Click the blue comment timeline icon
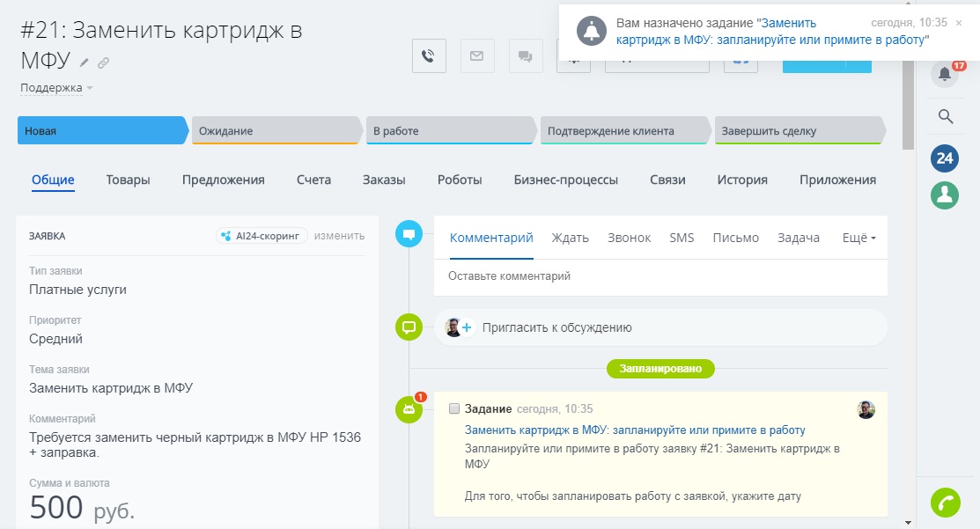 [x=409, y=234]
